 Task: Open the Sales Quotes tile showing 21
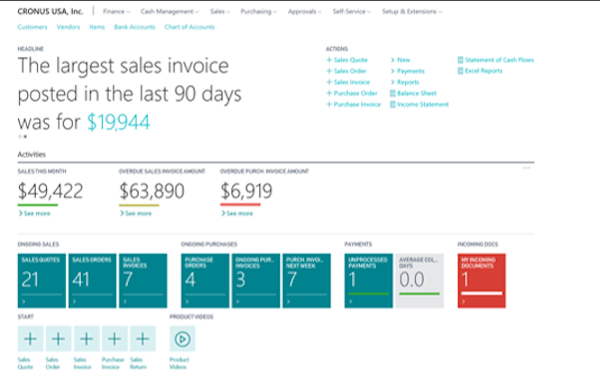coord(42,280)
